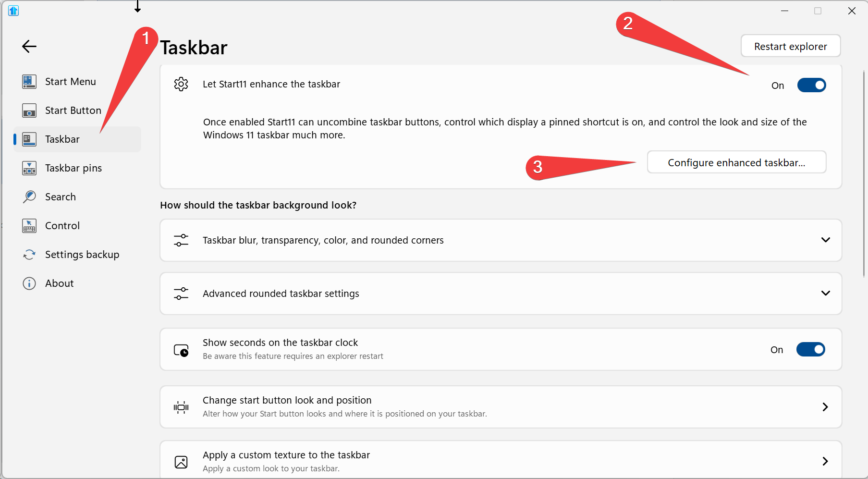Disable Show seconds on taskbar clock
The width and height of the screenshot is (868, 479).
810,350
